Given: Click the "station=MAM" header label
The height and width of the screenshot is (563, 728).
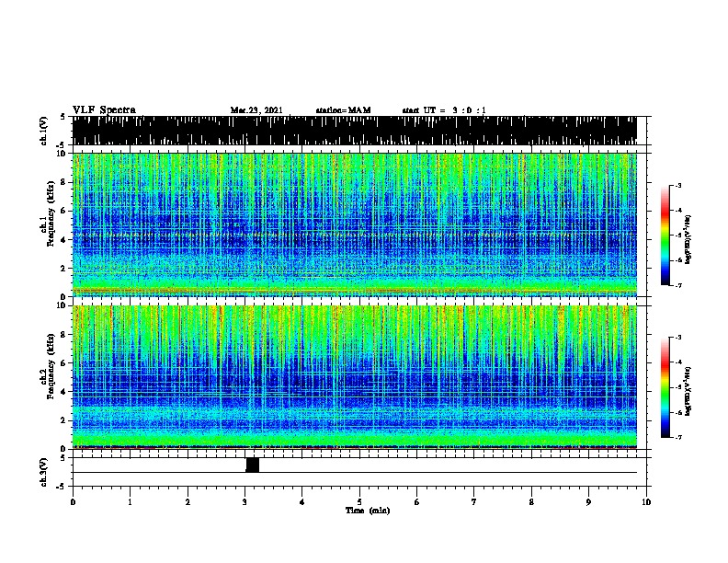Looking at the screenshot, I should [x=343, y=110].
